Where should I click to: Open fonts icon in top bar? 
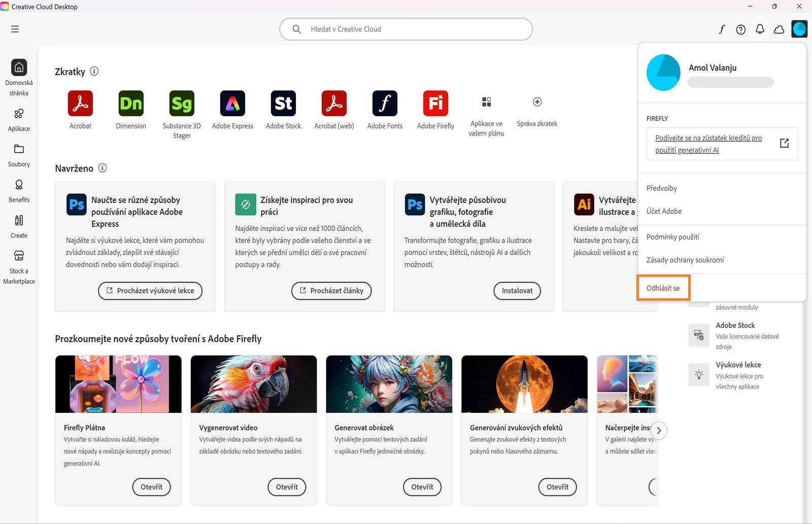(x=722, y=29)
